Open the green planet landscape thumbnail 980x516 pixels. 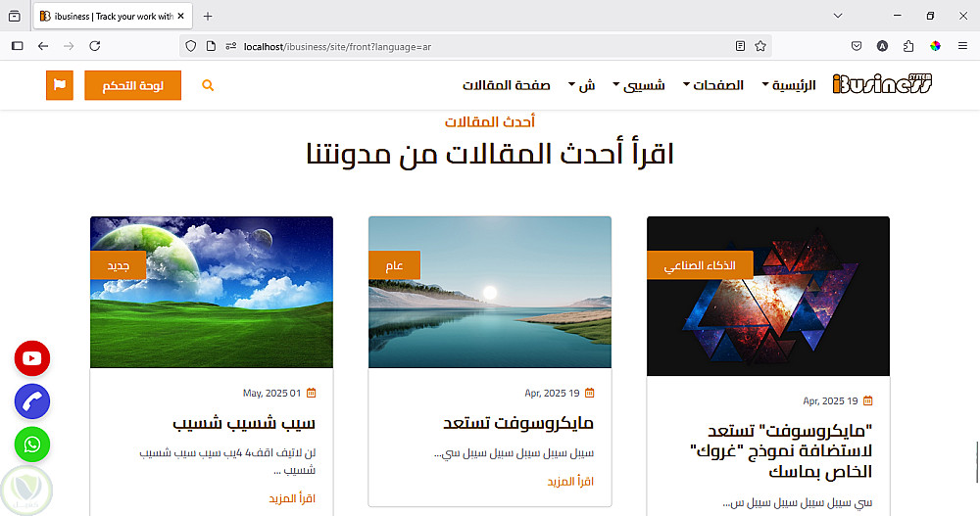coord(212,293)
